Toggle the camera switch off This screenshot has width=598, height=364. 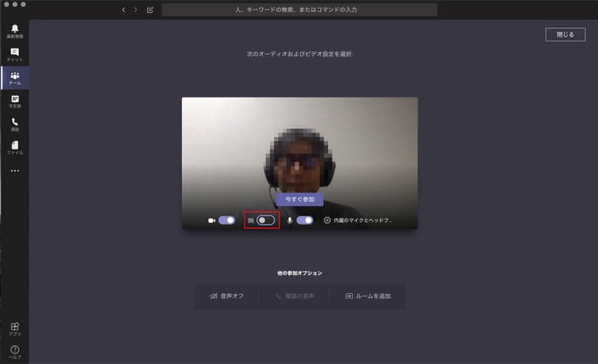pos(227,220)
